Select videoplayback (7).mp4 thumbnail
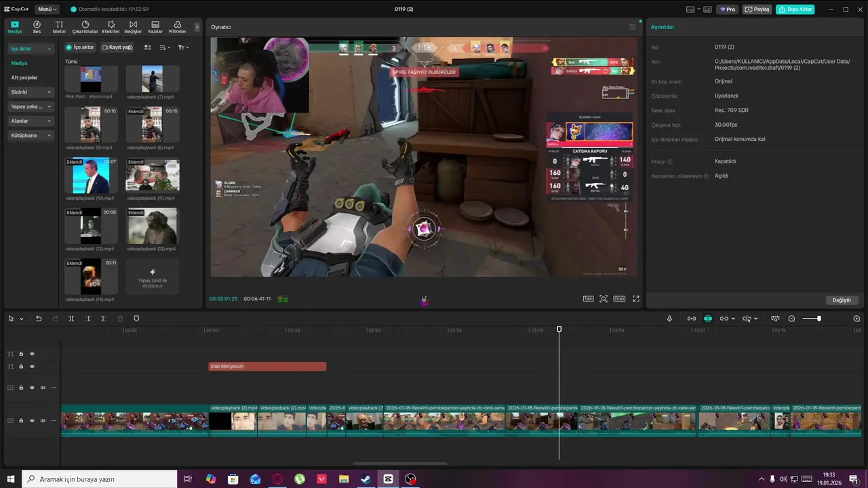Viewport: 868px width, 488px height. [x=153, y=79]
